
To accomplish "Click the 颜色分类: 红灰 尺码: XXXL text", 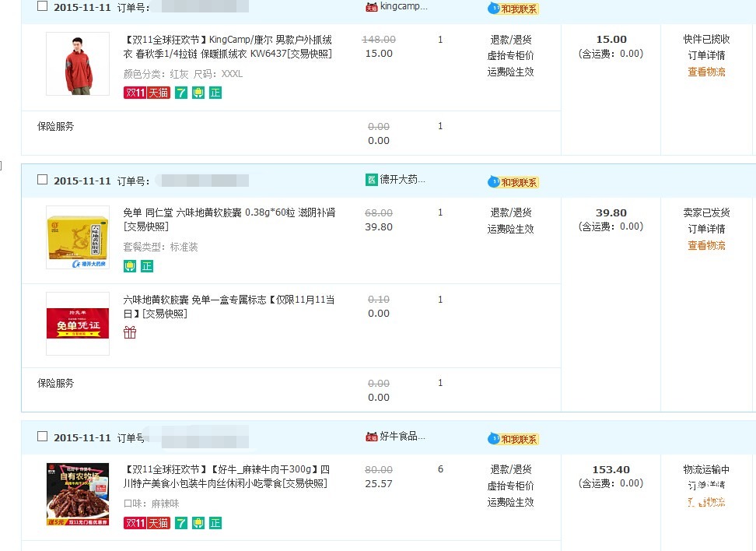I will 183,74.
